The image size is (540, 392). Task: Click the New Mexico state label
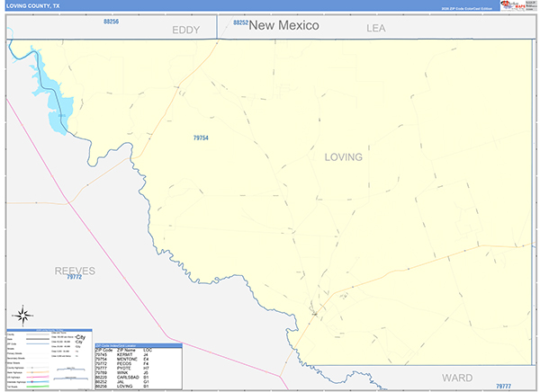coord(283,25)
